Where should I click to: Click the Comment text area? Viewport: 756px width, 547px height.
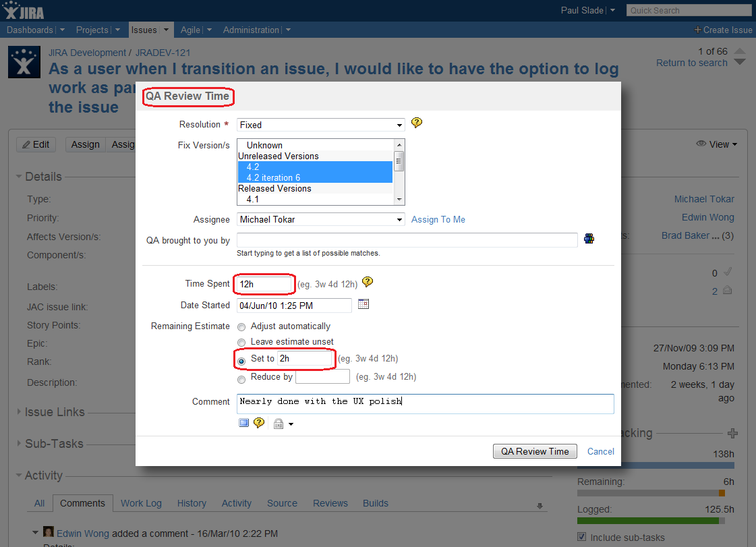click(x=426, y=404)
